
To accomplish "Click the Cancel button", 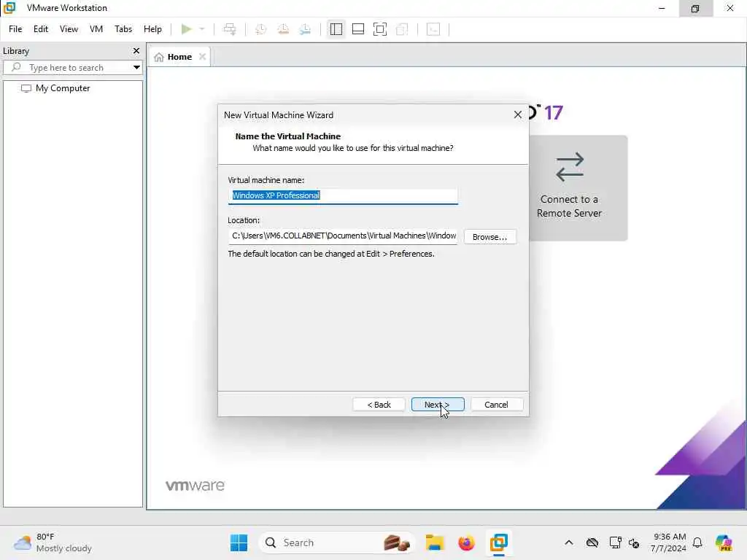I will pos(496,404).
